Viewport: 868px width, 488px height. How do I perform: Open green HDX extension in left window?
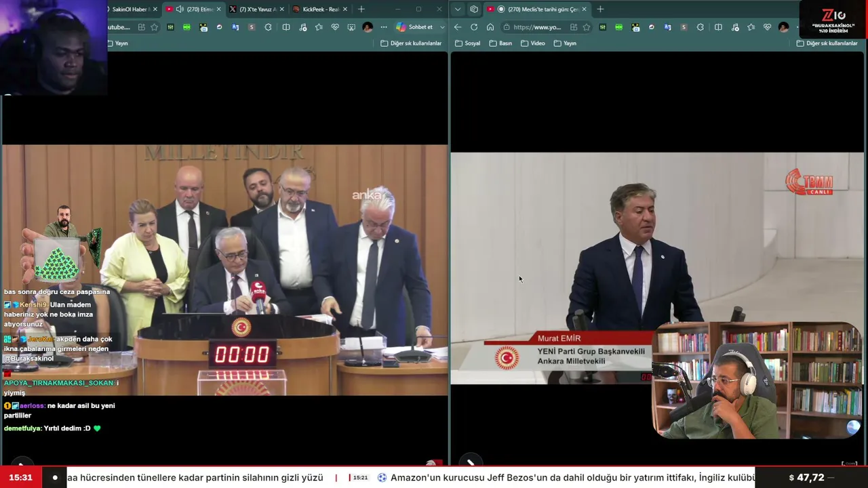click(x=187, y=27)
